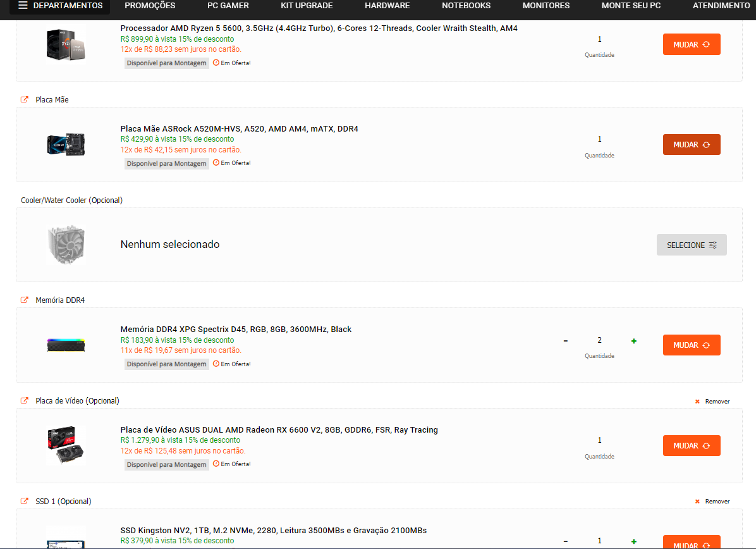756x549 pixels.
Task: Decrease XPG Spectrix memory quantity with minus
Action: click(x=566, y=341)
